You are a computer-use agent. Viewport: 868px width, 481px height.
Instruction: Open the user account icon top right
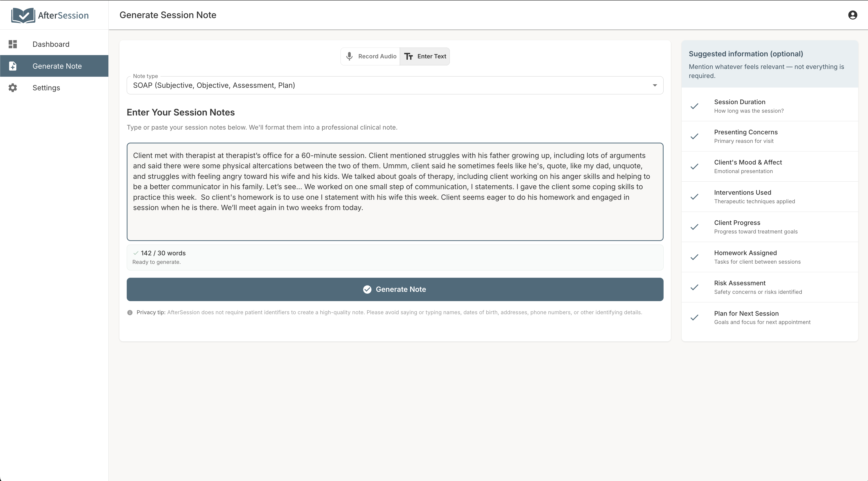click(x=852, y=15)
